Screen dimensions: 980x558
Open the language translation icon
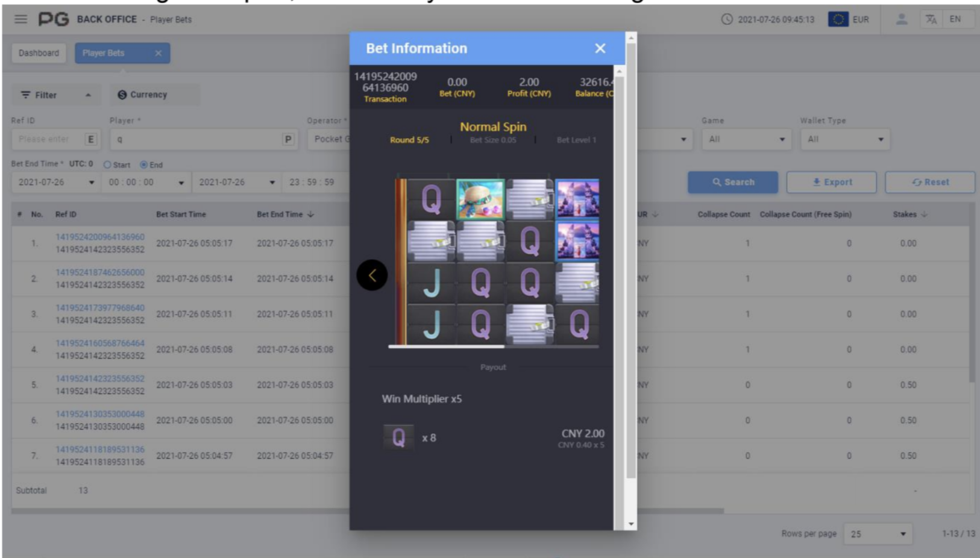931,19
